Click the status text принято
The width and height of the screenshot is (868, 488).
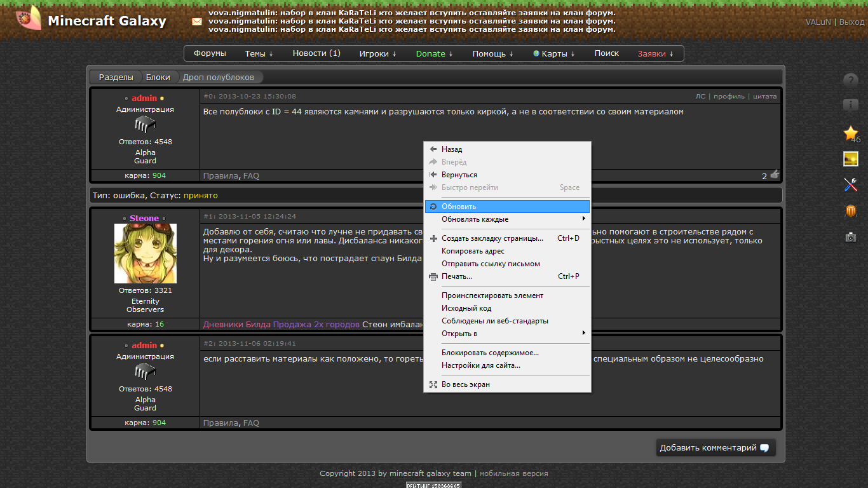point(201,196)
